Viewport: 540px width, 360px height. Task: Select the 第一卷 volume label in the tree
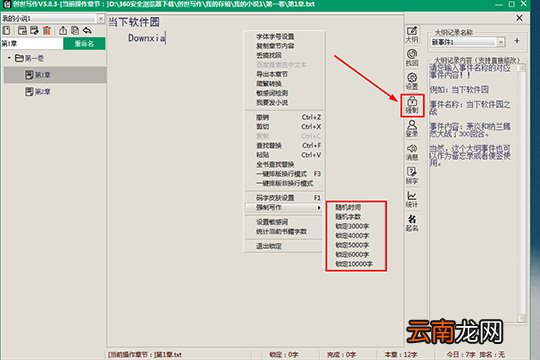[34, 58]
